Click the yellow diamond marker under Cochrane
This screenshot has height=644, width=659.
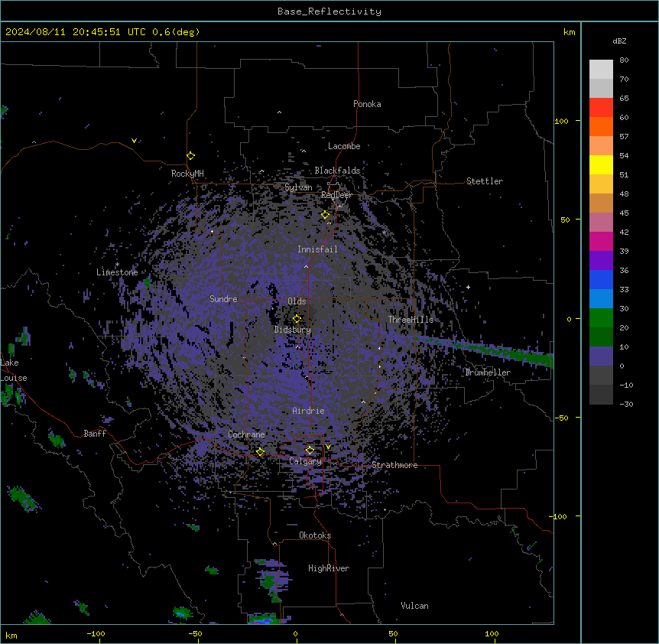pyautogui.click(x=260, y=451)
